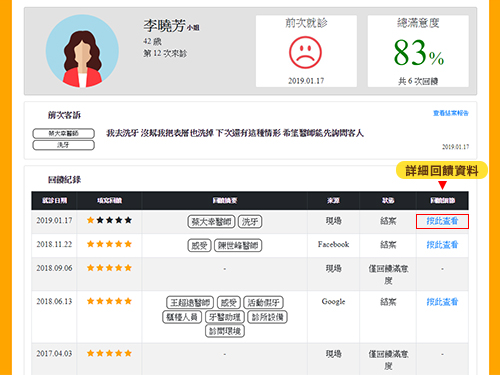This screenshot has width=500, height=375.
Task: Click the 83% satisfaction score
Action: pos(418,53)
